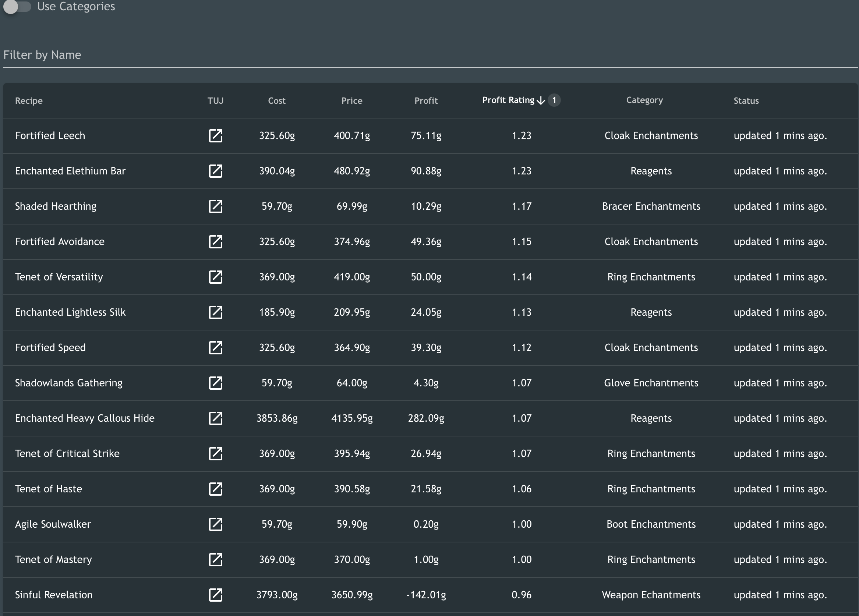The image size is (859, 616).
Task: Open TUJ link for Enchanted Elethium Bar
Action: coord(216,171)
